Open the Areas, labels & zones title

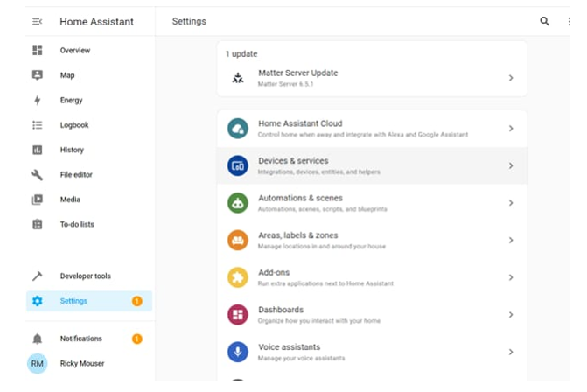pyautogui.click(x=298, y=235)
